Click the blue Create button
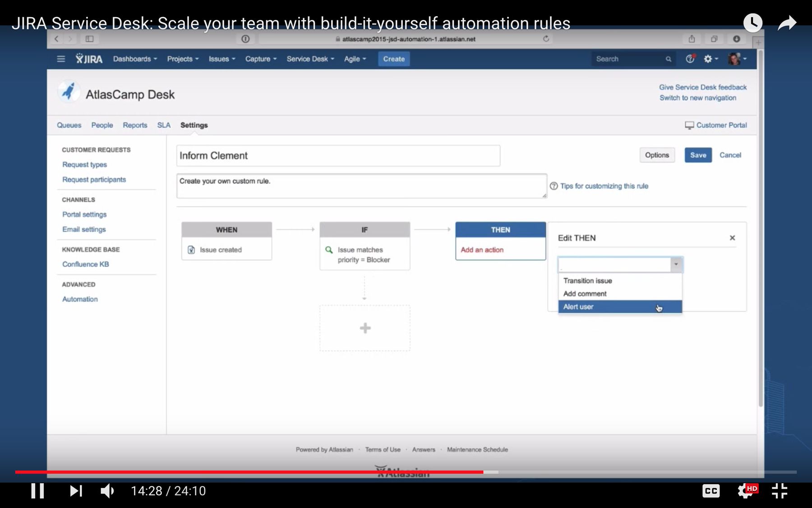Screen dimensions: 812x508 [x=394, y=59]
